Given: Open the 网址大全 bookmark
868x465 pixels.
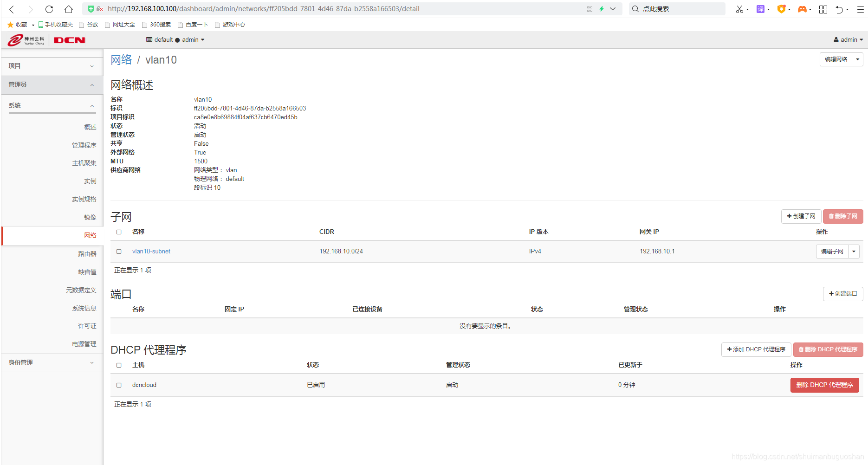Looking at the screenshot, I should pos(120,25).
